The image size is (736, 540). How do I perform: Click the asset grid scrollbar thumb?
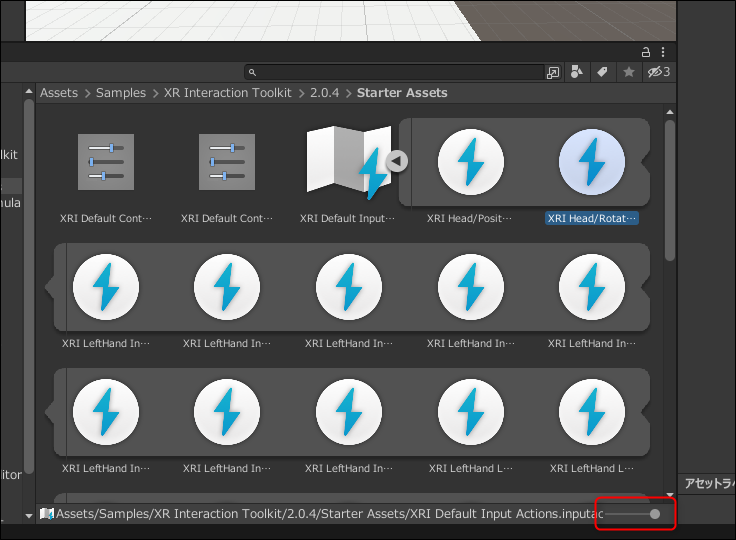670,190
